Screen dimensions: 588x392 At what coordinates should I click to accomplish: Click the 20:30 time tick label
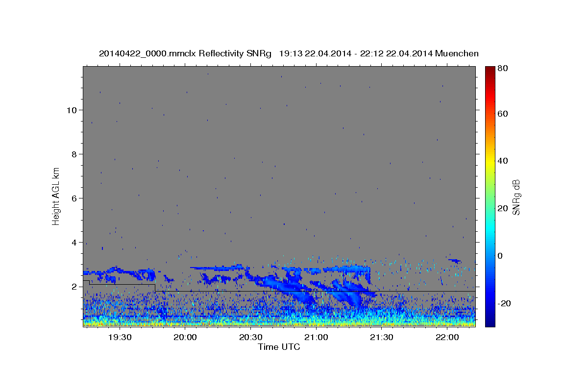251,337
